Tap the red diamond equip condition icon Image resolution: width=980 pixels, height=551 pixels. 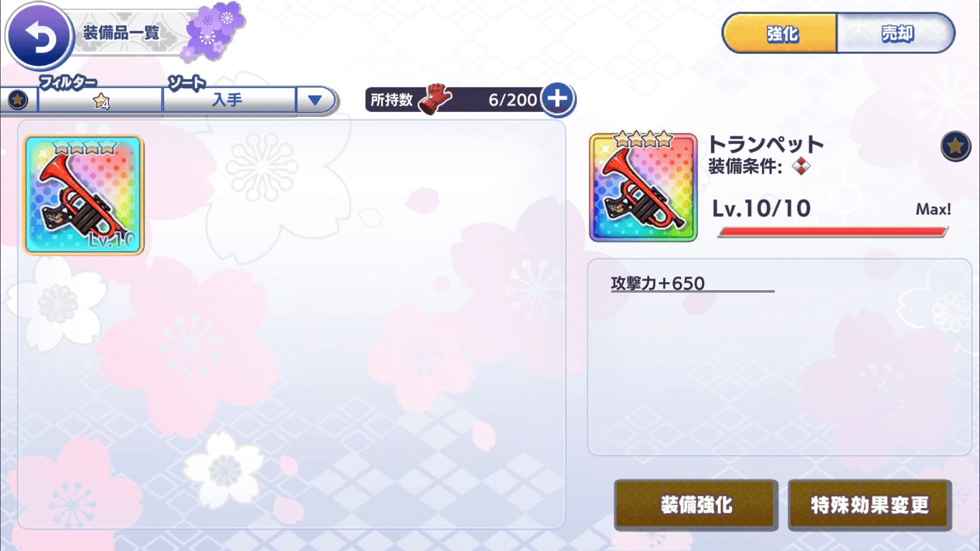point(801,166)
